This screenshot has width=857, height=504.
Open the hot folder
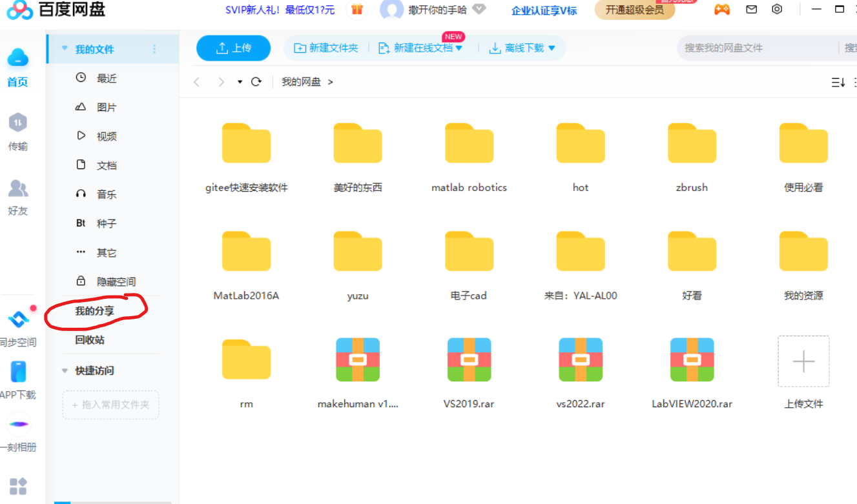581,143
